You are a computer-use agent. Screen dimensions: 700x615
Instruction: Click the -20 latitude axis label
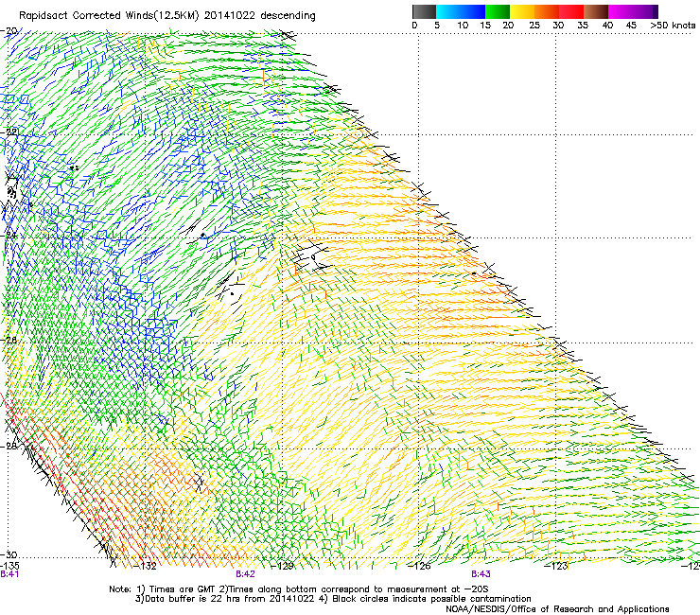click(9, 31)
